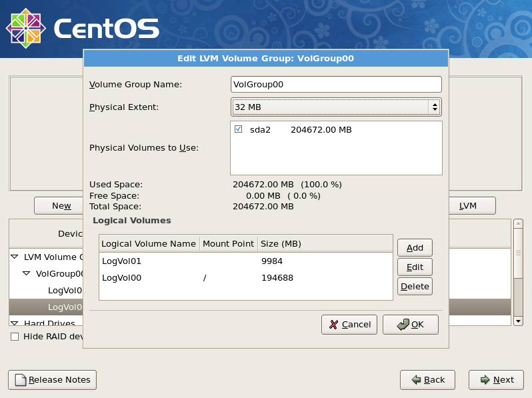This screenshot has height=398, width=532.
Task: Select the highlighted LogVol tree row
Action: 46,307
